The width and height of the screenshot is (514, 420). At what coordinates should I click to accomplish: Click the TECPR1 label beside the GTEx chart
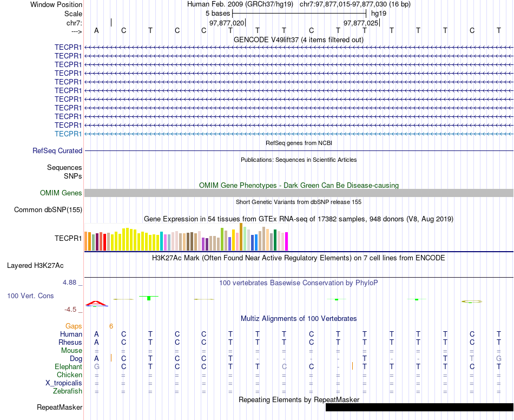click(x=68, y=238)
